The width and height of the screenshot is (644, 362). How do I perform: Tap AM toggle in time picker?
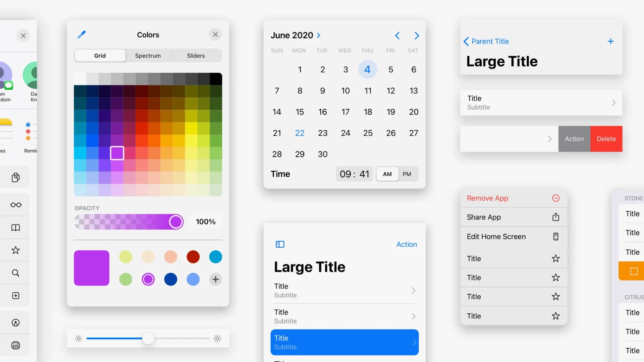pos(387,174)
